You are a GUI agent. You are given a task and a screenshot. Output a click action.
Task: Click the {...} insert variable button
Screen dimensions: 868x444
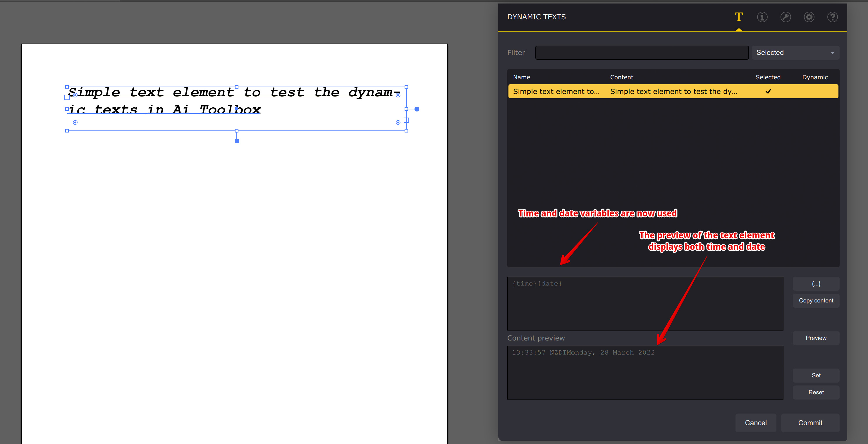coord(816,284)
